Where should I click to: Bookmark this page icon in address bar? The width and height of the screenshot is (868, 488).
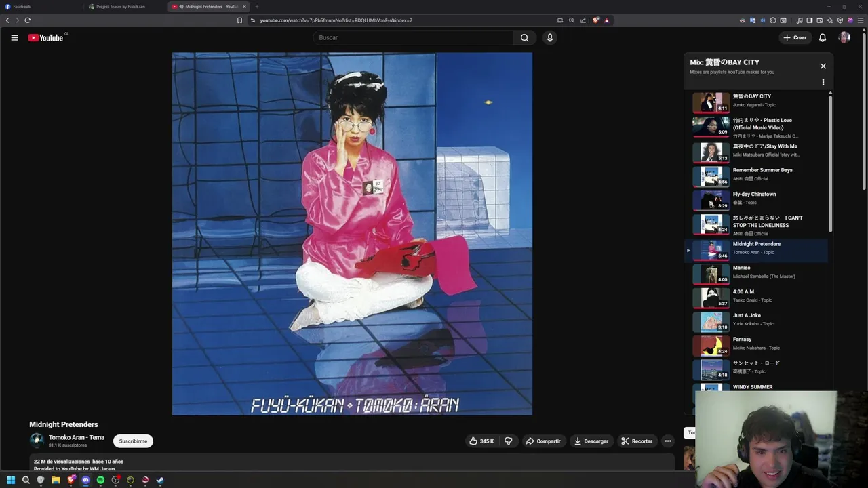click(x=239, y=20)
